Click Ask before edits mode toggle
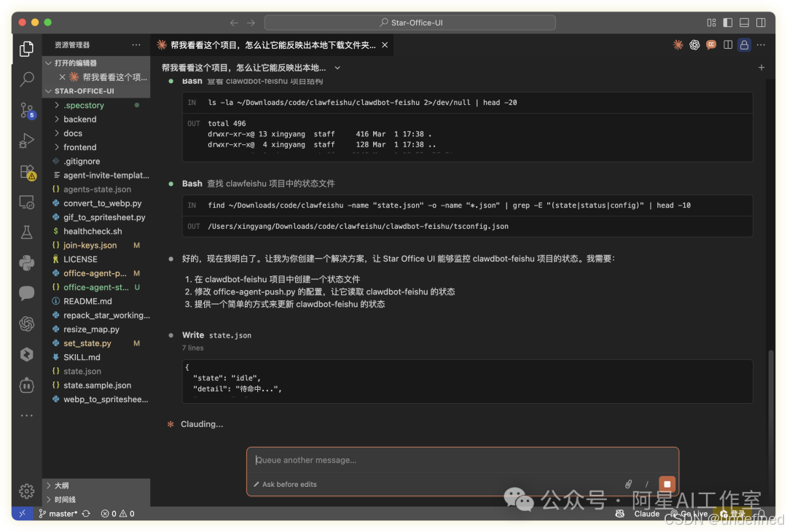This screenshot has height=532, width=787. click(285, 485)
